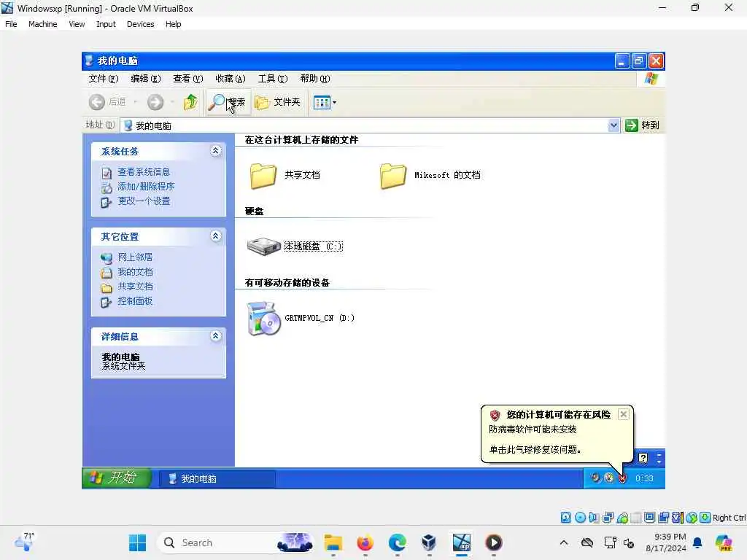The image size is (747, 560).
Task: Collapse the 其它位置 panel
Action: pos(216,236)
